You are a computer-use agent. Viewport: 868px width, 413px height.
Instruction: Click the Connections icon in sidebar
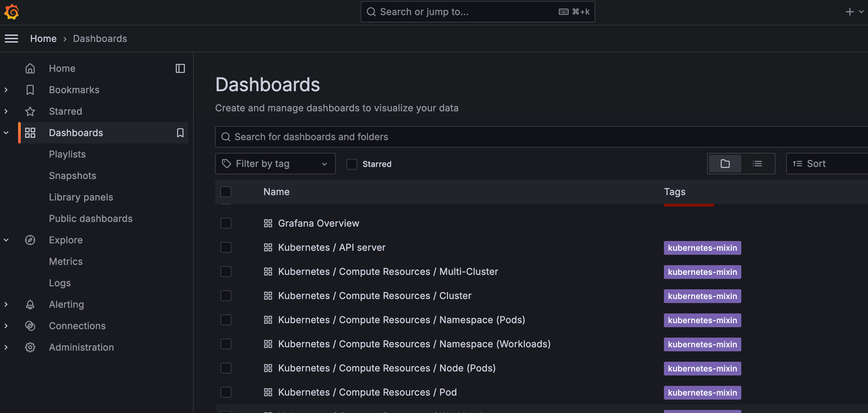click(30, 326)
